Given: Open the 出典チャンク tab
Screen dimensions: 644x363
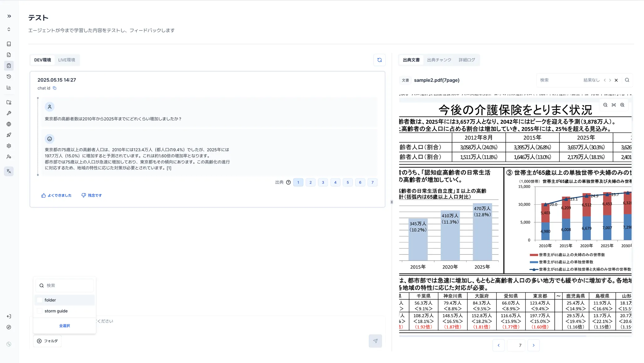Looking at the screenshot, I should click(x=439, y=60).
